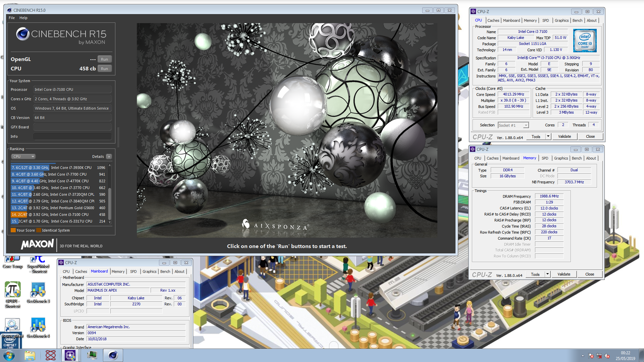Open the CPU ranking type dropdown
The image size is (644, 362).
pyautogui.click(x=23, y=157)
